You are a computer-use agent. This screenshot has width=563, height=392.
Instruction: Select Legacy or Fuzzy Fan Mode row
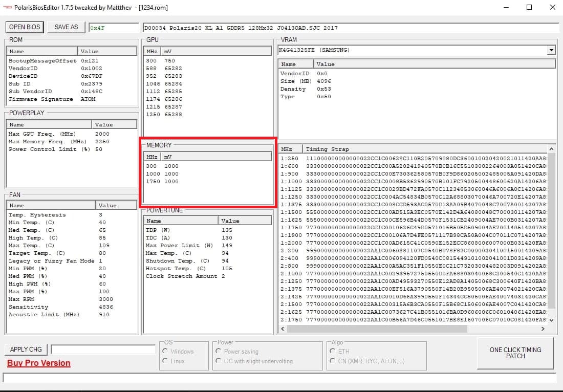72,261
